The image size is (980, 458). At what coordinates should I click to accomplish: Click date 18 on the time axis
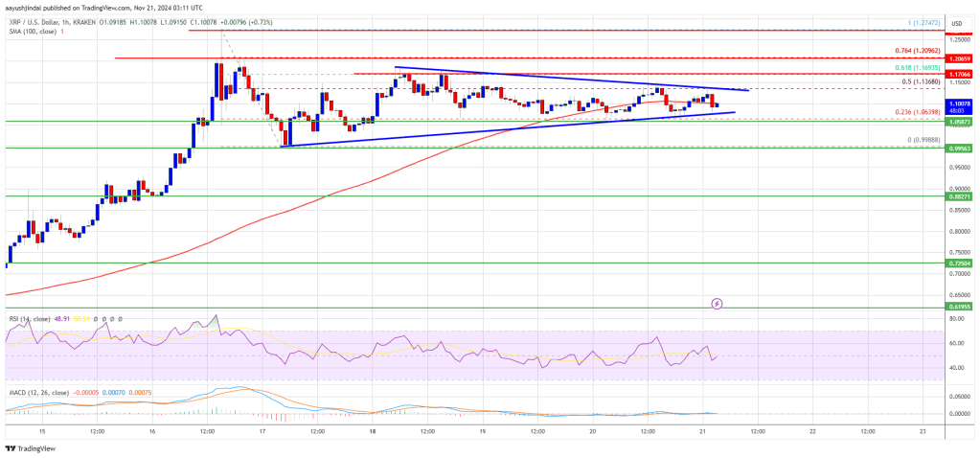pyautogui.click(x=373, y=431)
